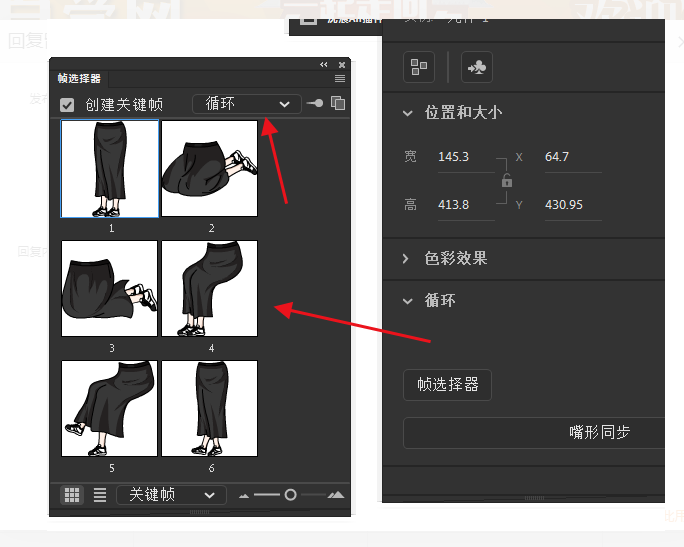Screen dimensions: 684x547
Task: Click the large mountains zoom-in icon
Action: [x=335, y=494]
